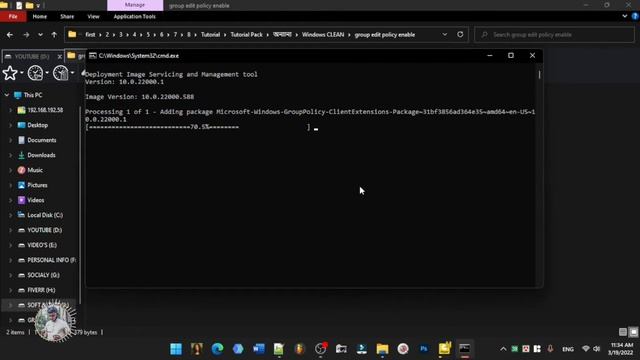Switch to large icons view layout
Image resolution: width=640 pixels, height=360 pixels.
click(x=633, y=332)
